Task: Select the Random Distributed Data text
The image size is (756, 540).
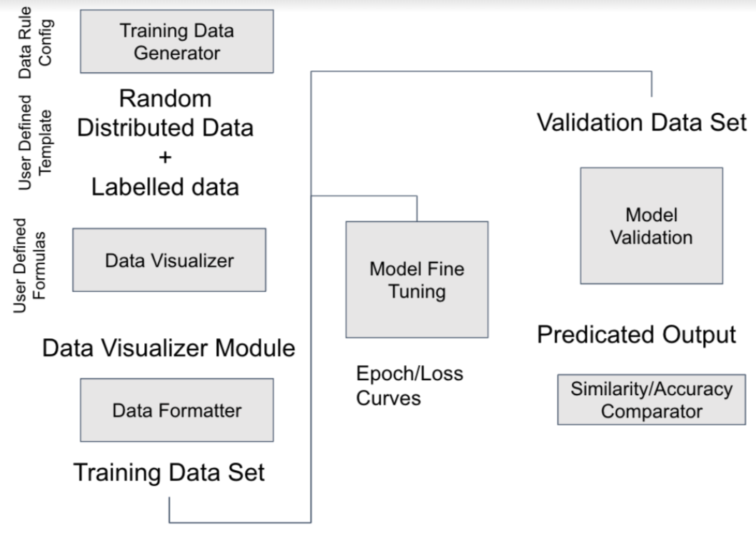Action: (166, 113)
